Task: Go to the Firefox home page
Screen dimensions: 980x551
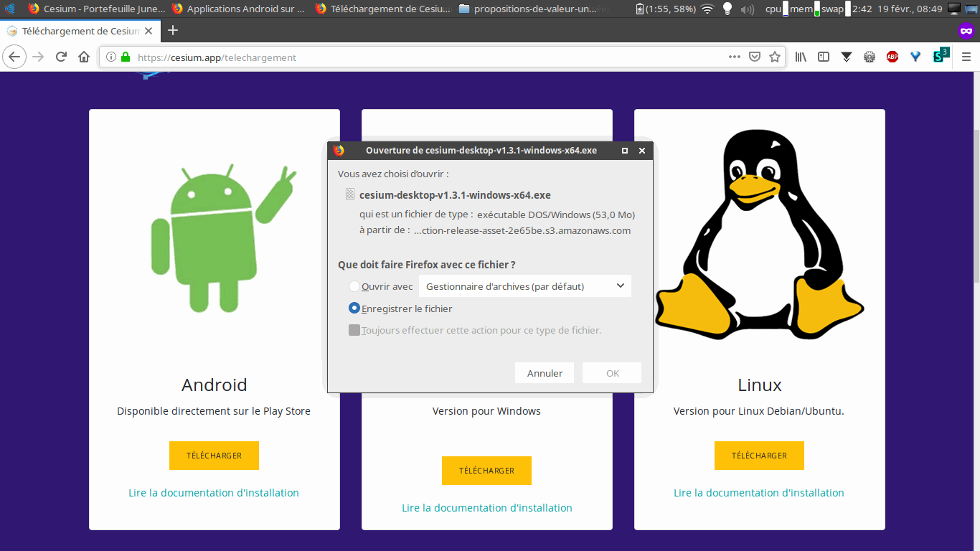Action: point(84,57)
